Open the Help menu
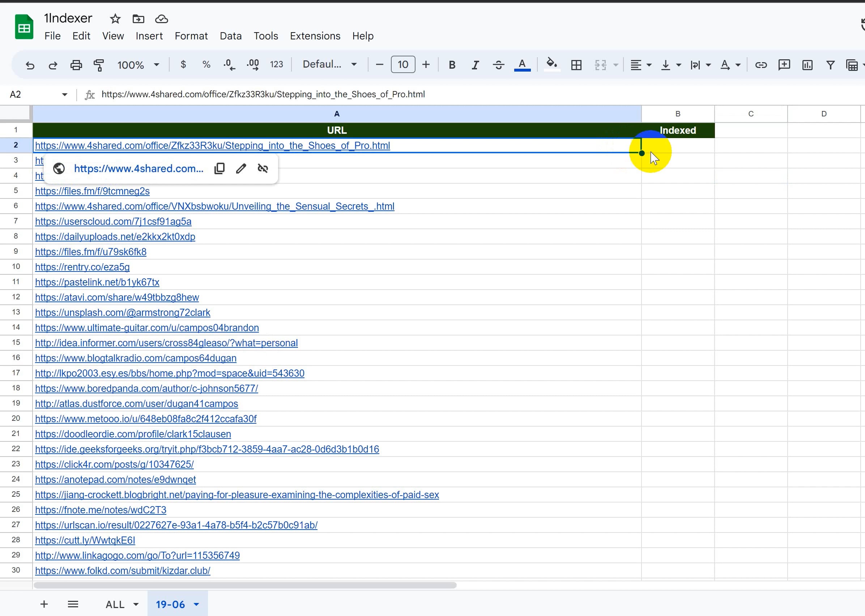 (363, 36)
